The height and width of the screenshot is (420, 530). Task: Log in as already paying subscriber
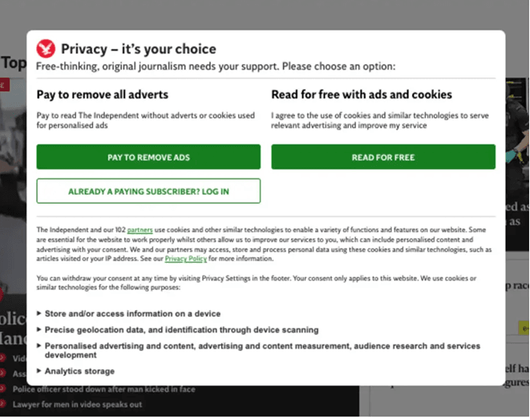[x=148, y=192]
